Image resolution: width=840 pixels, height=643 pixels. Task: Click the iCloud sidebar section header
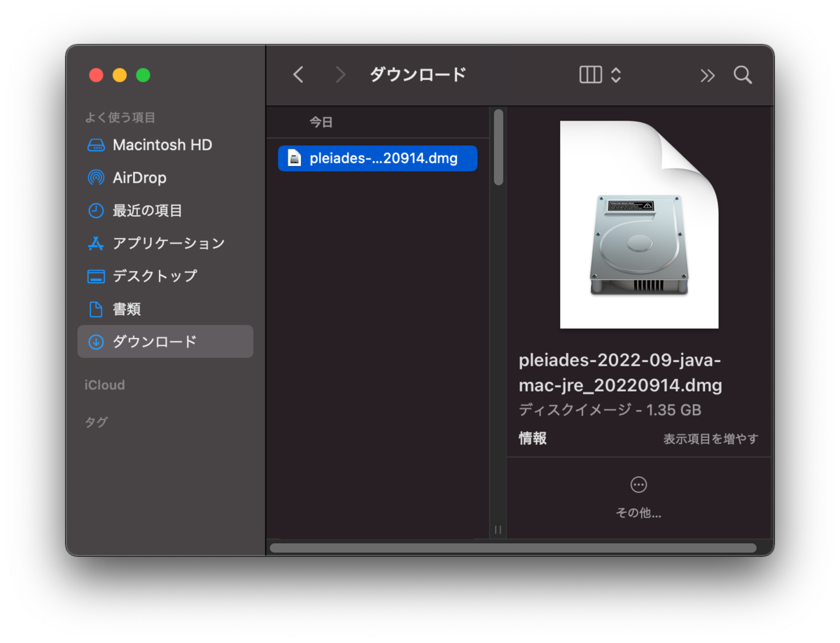pyautogui.click(x=104, y=385)
